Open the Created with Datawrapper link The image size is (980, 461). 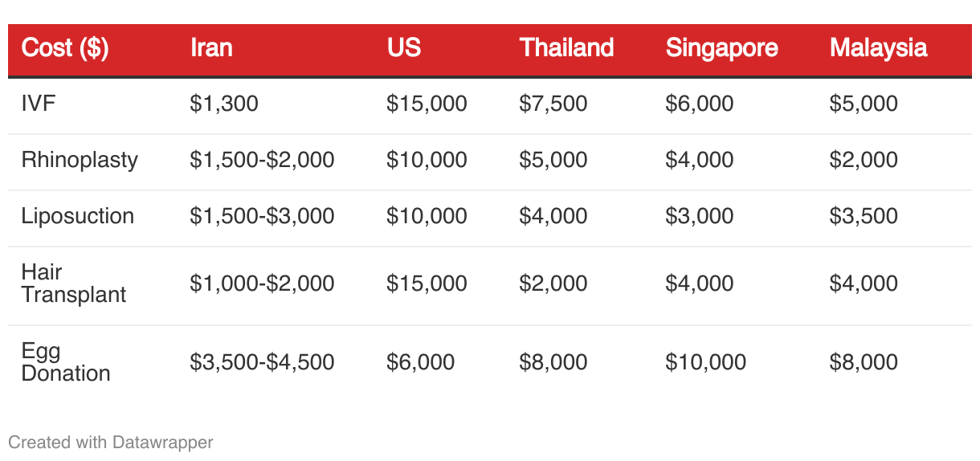click(111, 442)
